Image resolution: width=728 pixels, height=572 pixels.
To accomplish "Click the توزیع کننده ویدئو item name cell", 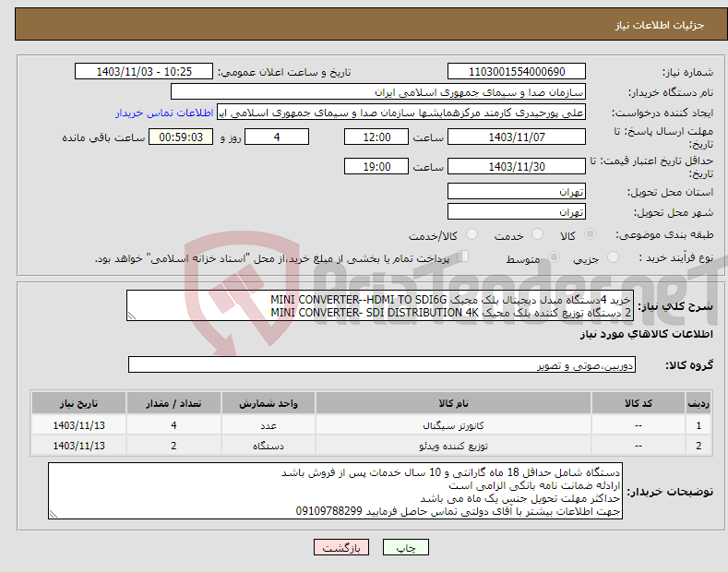I will click(453, 446).
